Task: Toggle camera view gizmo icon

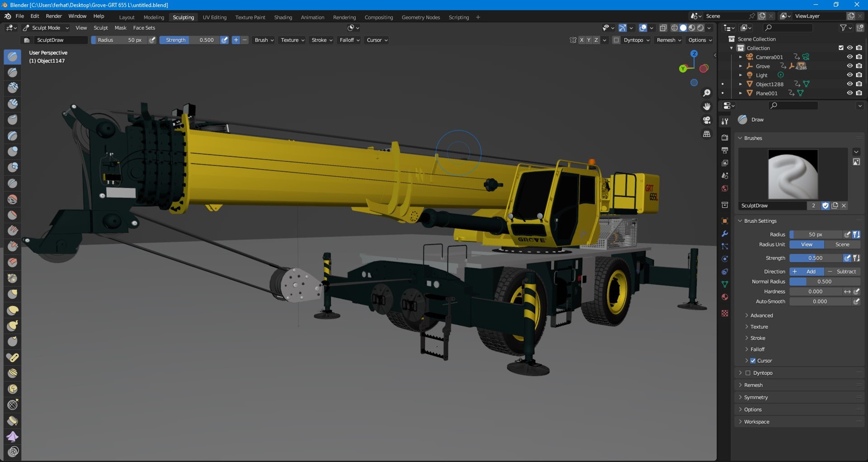Action: click(707, 120)
